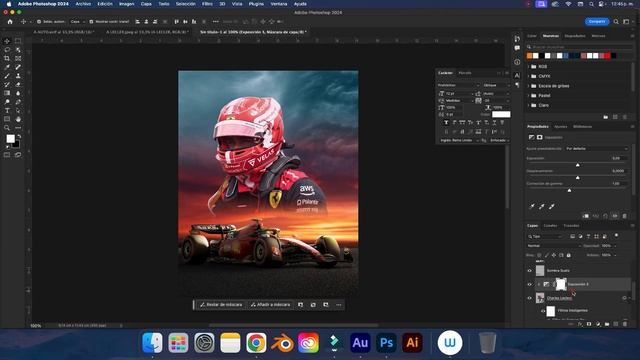Click the swatches search field
This screenshot has height=360, width=640.
pyautogui.click(x=579, y=47)
